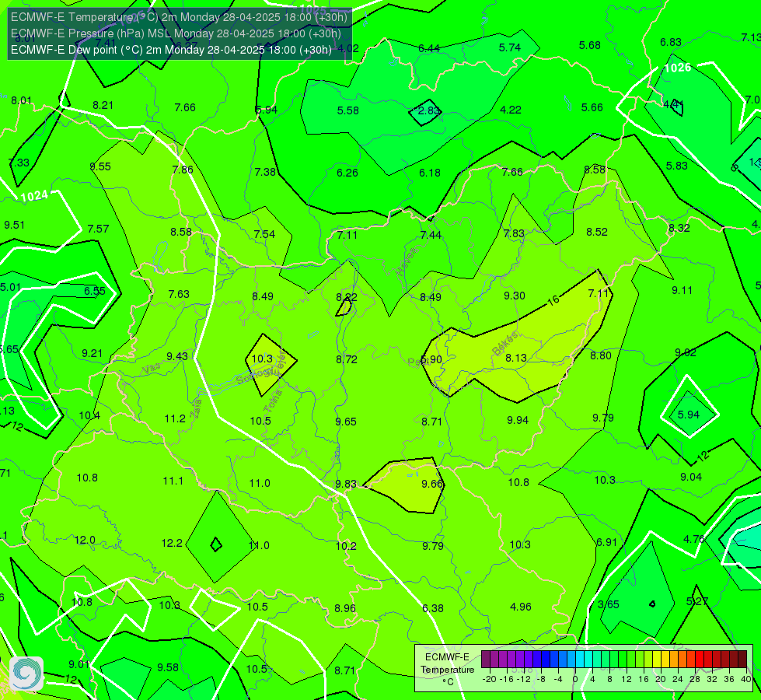Click the 6.26 dew point value
The image size is (761, 700).
coord(347,173)
